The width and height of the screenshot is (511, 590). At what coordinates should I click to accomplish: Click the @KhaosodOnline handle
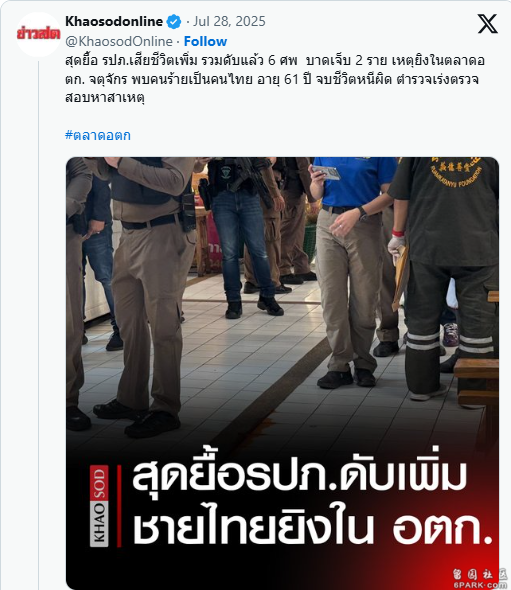(x=119, y=41)
